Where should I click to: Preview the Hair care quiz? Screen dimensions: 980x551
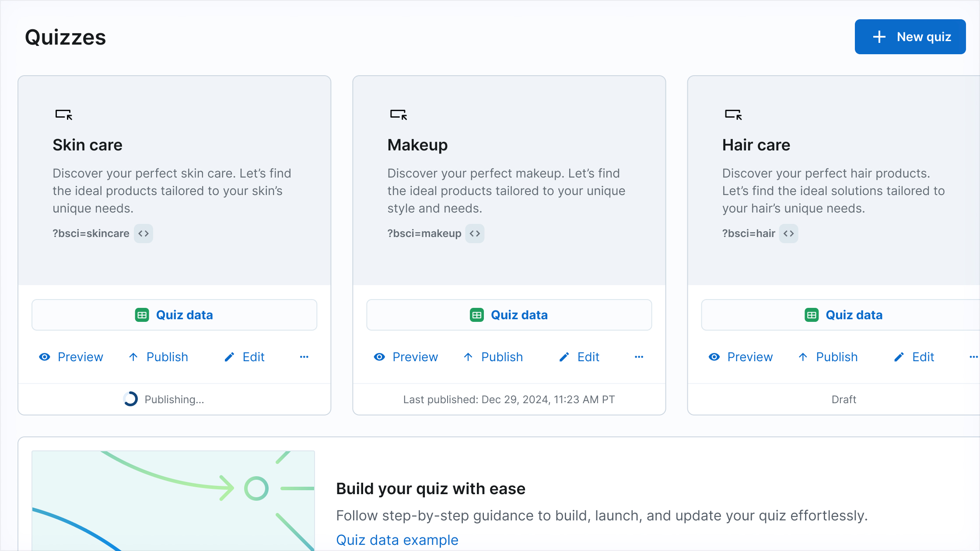click(x=740, y=357)
